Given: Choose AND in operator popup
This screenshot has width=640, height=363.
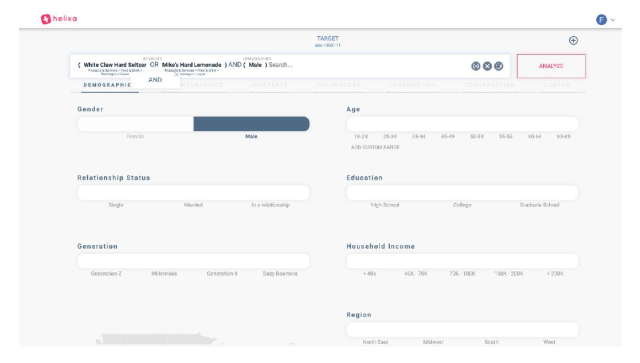Looking at the screenshot, I should (x=155, y=80).
